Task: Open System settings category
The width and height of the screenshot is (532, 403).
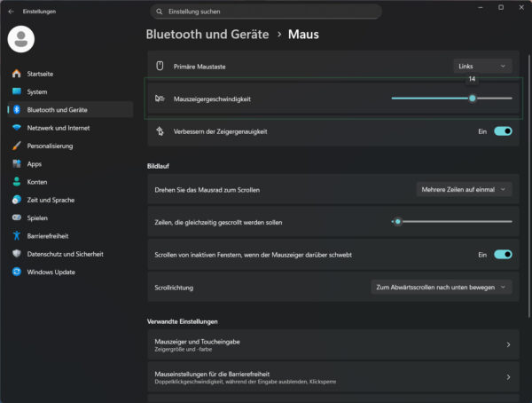Action: click(x=70, y=91)
